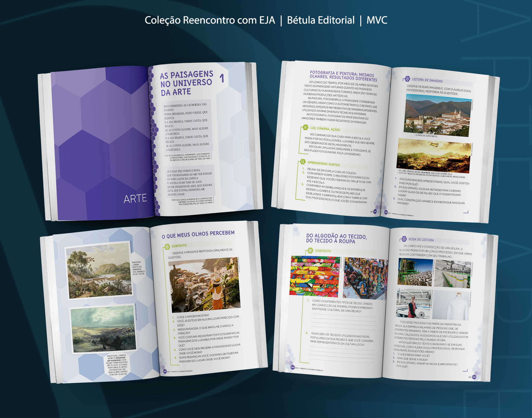The height and width of the screenshot is (418, 532).
Task: Click the Leitura de Imagens hexagon icon
Action: (x=407, y=79)
